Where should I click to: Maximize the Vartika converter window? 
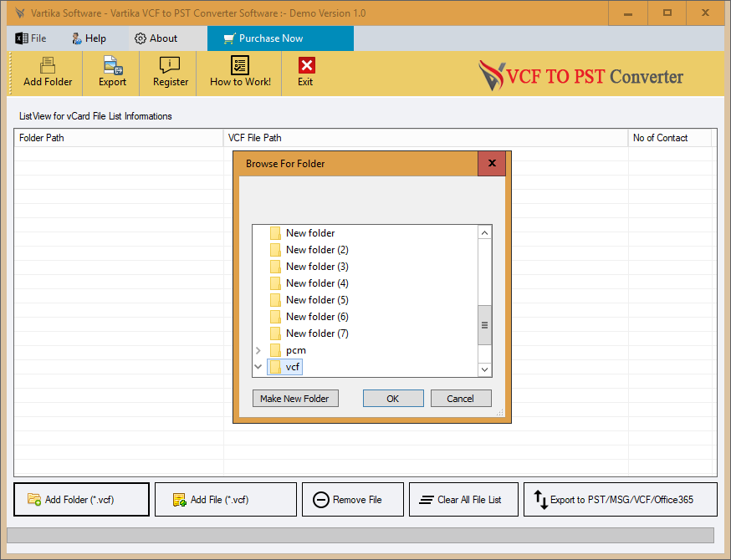pyautogui.click(x=667, y=13)
